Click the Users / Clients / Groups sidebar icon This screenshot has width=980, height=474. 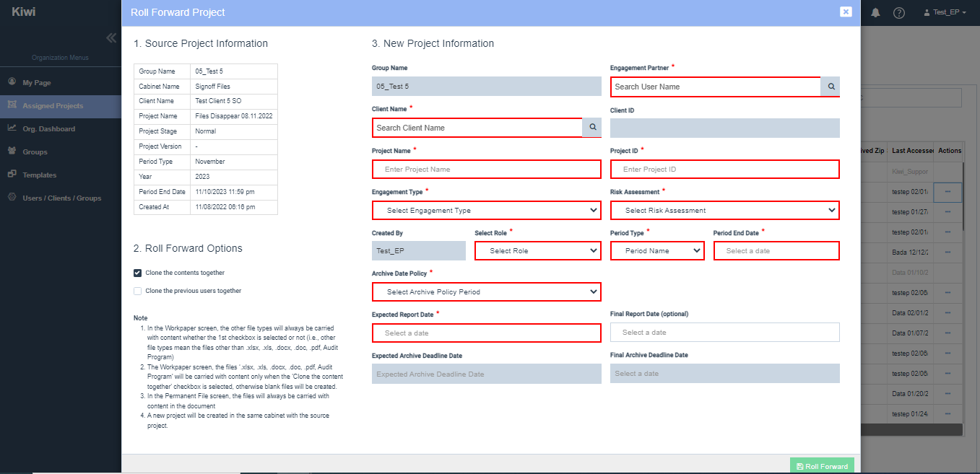[10, 198]
